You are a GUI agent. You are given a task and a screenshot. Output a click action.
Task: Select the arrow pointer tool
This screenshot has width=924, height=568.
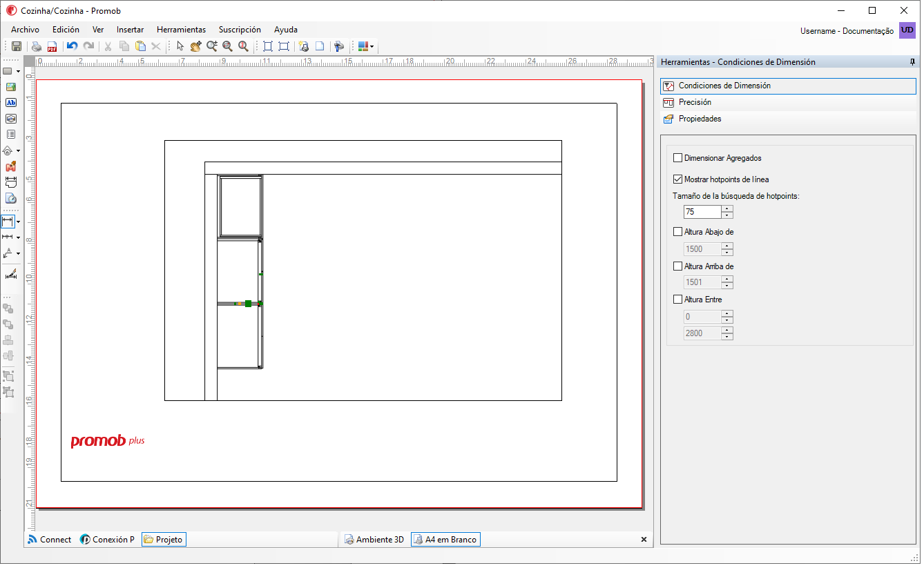180,46
